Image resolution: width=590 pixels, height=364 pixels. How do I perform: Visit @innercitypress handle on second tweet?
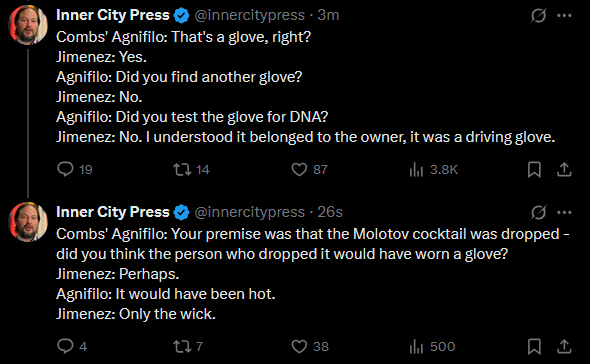(249, 212)
